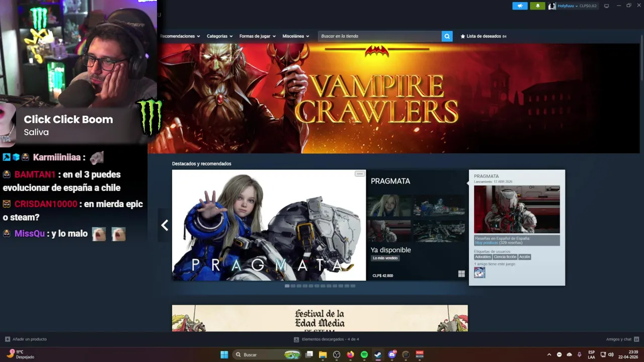Select Pragmata bottom-left red armor thumbnail
Image resolution: width=644 pixels, height=362 pixels.
click(389, 231)
